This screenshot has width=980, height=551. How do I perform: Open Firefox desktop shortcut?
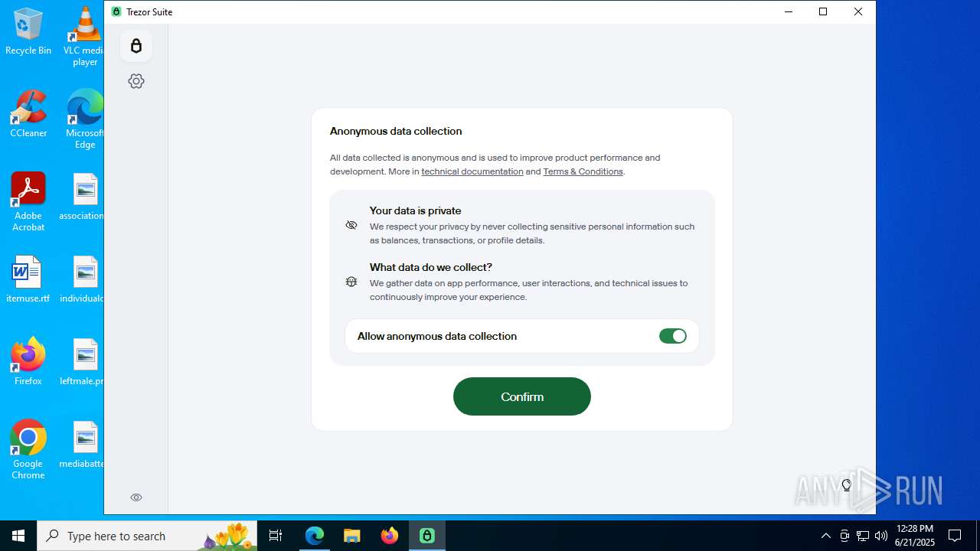click(x=28, y=362)
